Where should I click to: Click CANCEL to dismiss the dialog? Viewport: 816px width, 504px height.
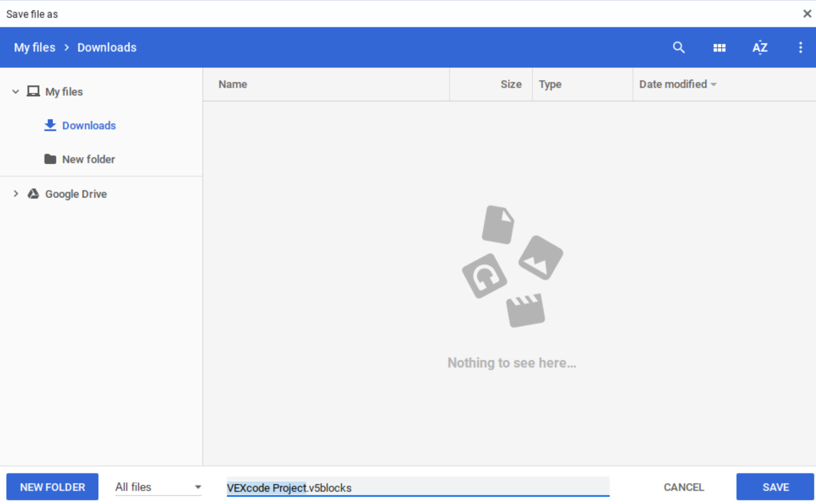(x=683, y=487)
